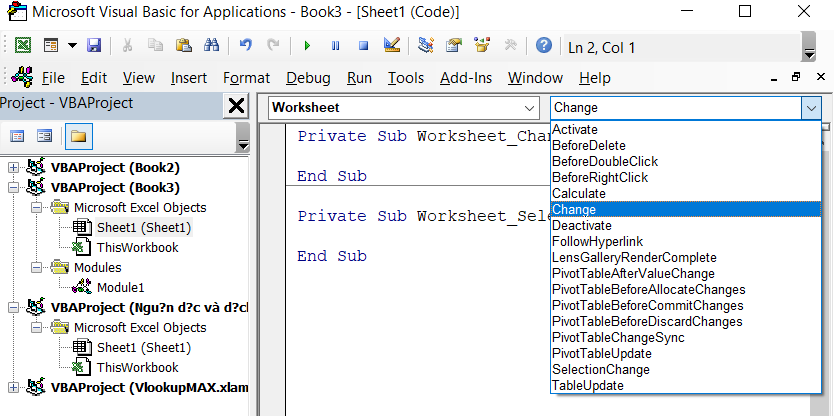Screen dimensions: 834x416
Task: Choose Activate from the event list
Action: 686,130
